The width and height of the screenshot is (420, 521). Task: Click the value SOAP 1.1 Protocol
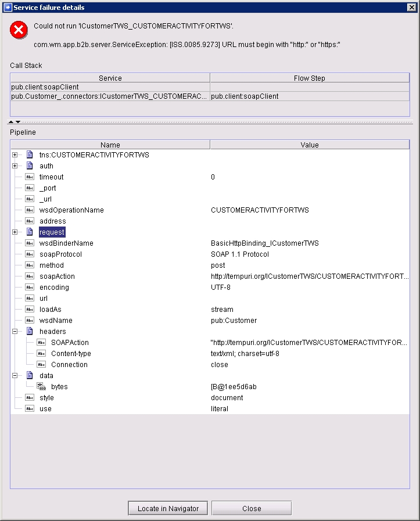pos(239,254)
